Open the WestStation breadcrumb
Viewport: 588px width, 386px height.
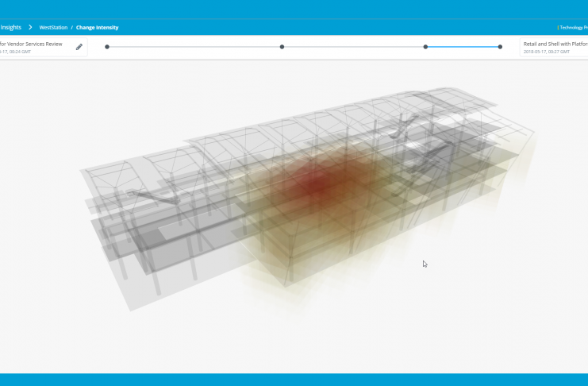[x=53, y=27]
